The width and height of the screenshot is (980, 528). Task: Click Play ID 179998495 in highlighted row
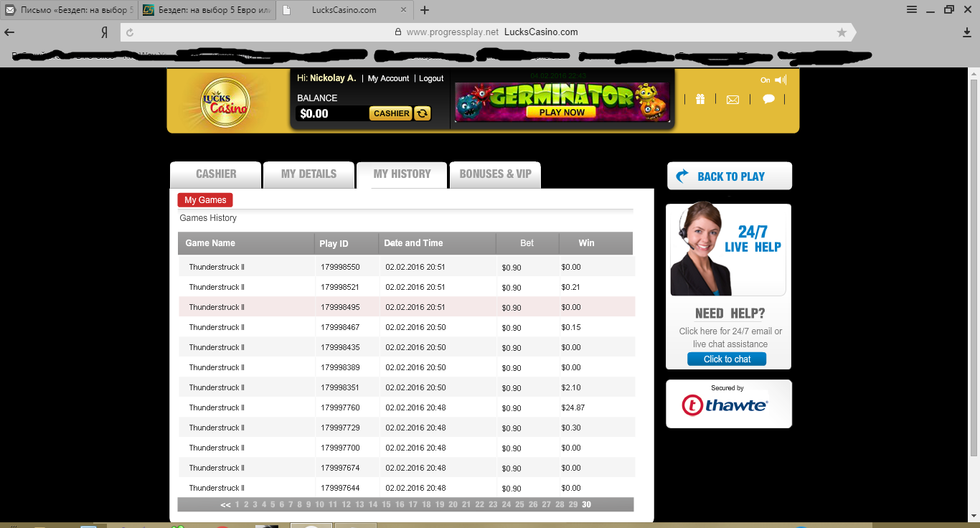(x=340, y=308)
